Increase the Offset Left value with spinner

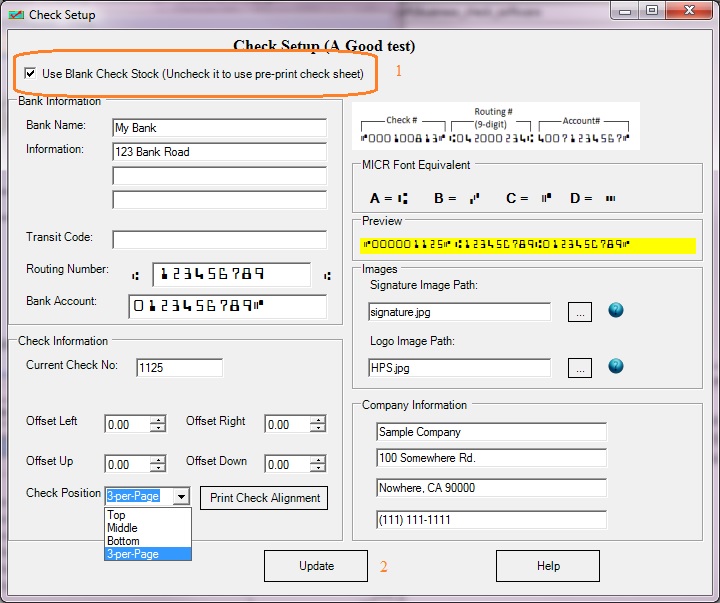click(158, 420)
